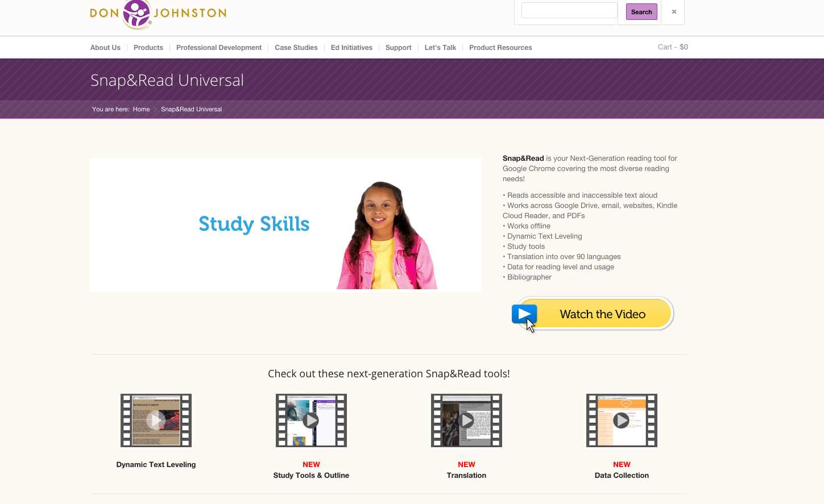Viewport: 824px width, 504px height.
Task: Play the Data Collection video thumbnail
Action: coord(622,420)
